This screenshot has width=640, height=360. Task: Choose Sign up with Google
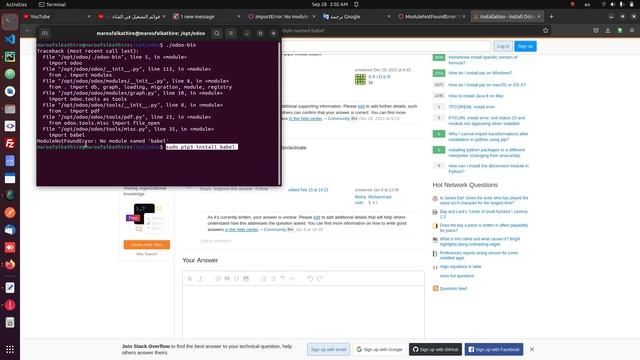[x=379, y=349]
